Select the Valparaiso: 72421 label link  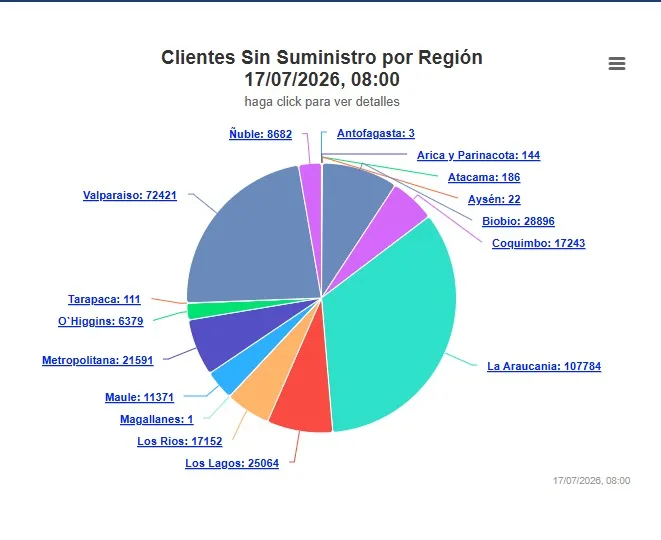pos(130,195)
